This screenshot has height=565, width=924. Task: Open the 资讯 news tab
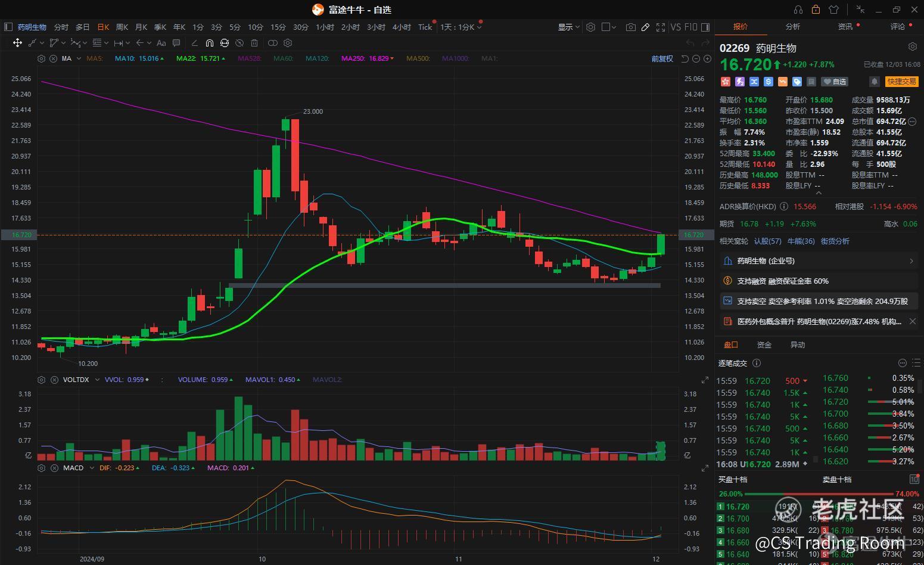point(845,27)
